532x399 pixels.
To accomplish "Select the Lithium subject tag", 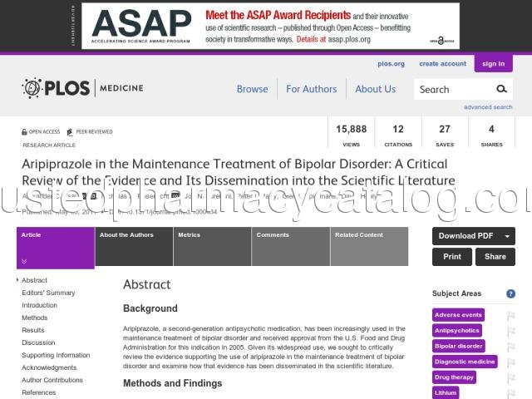I will (x=446, y=392).
